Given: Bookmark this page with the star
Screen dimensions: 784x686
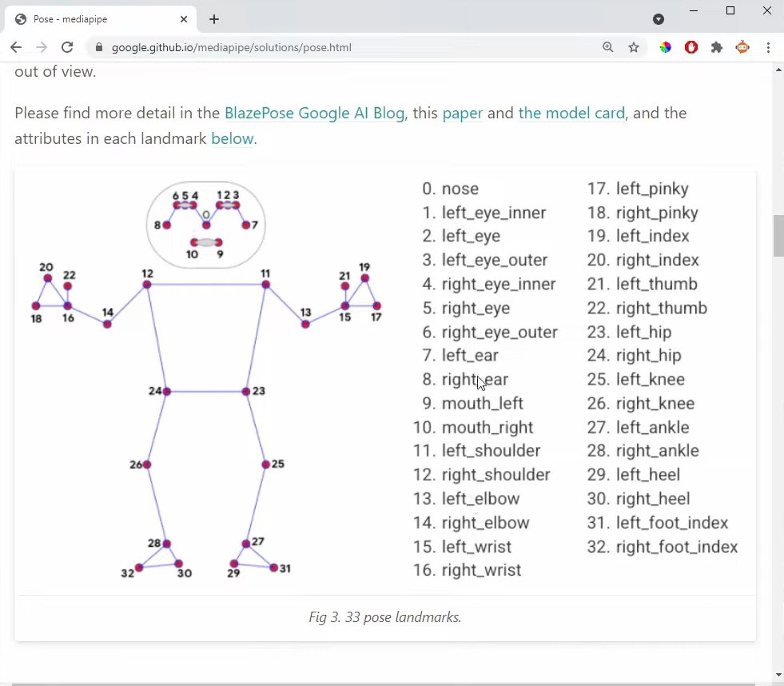Looking at the screenshot, I should 634,47.
